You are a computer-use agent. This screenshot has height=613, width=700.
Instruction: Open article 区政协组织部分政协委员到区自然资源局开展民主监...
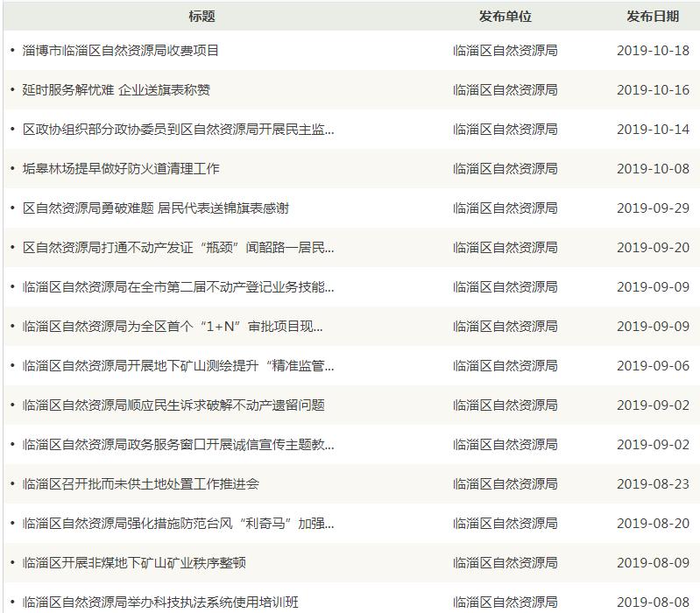click(x=178, y=130)
